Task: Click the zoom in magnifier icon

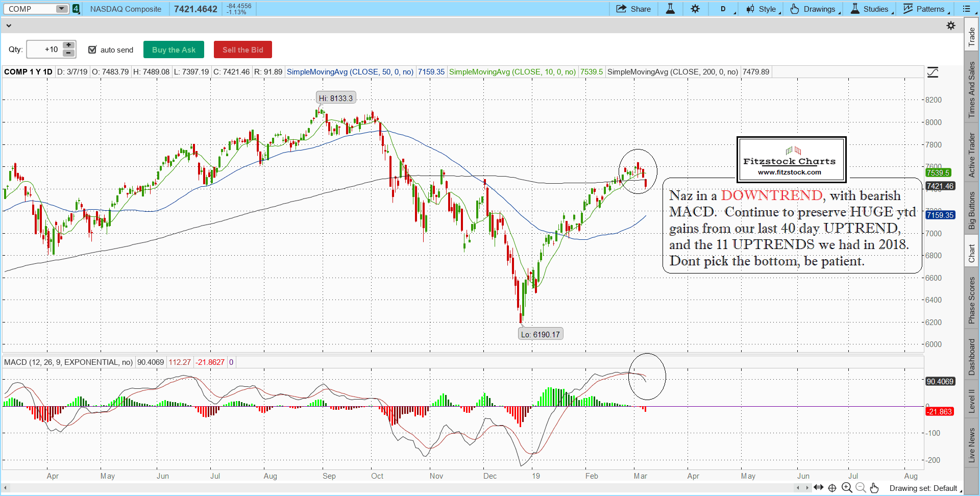Action: tap(847, 488)
